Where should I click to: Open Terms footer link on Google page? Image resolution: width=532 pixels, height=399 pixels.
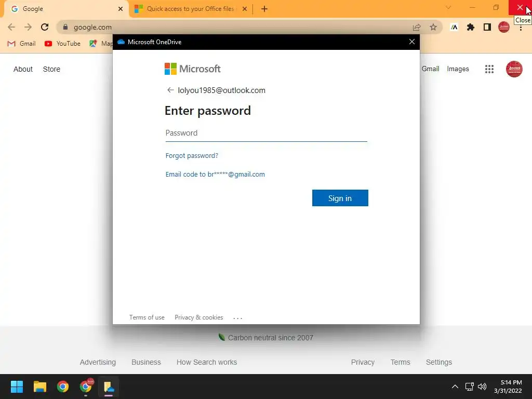[400, 362]
